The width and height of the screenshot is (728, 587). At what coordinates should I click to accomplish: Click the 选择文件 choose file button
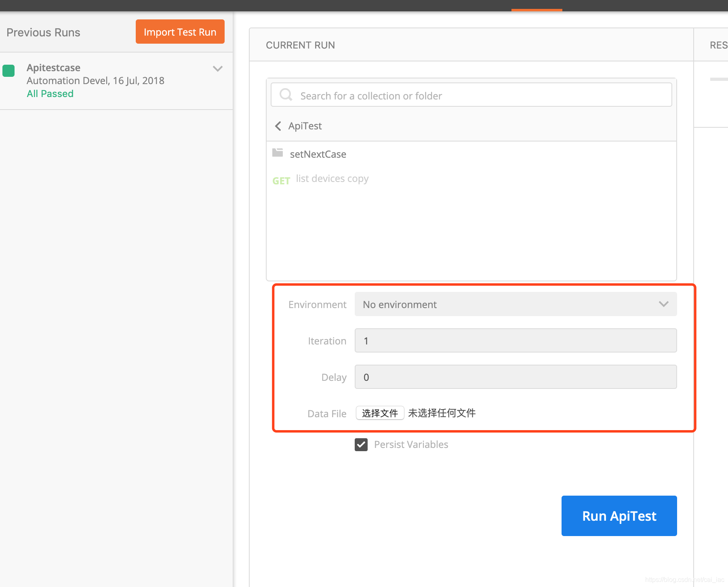[380, 413]
